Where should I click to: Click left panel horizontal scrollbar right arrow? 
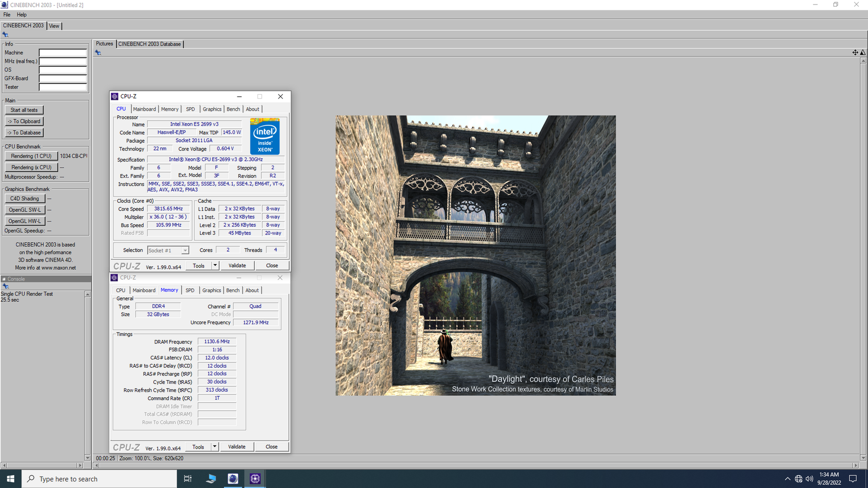pos(80,465)
